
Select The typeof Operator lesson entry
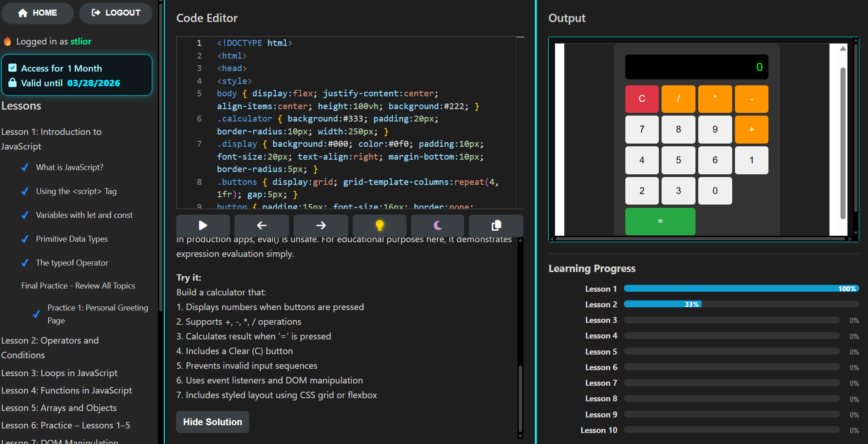[72, 262]
